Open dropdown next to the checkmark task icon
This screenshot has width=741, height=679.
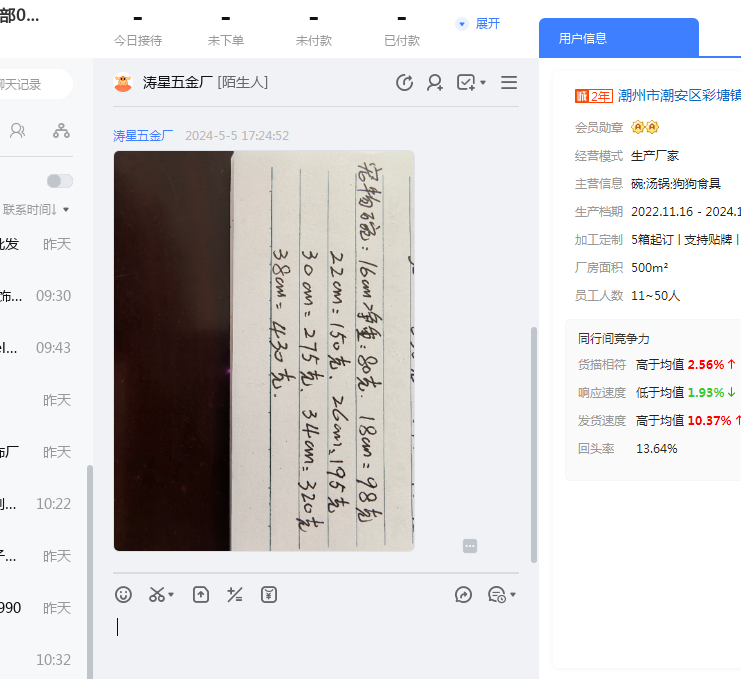click(x=483, y=83)
